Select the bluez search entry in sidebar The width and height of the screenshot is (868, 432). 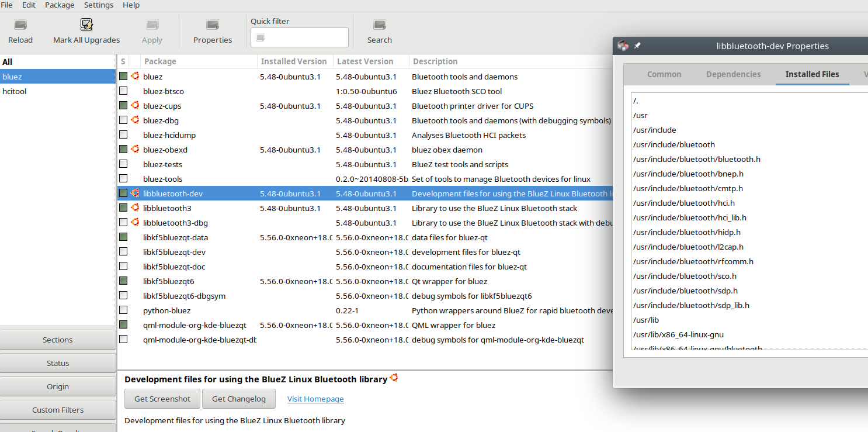point(58,77)
